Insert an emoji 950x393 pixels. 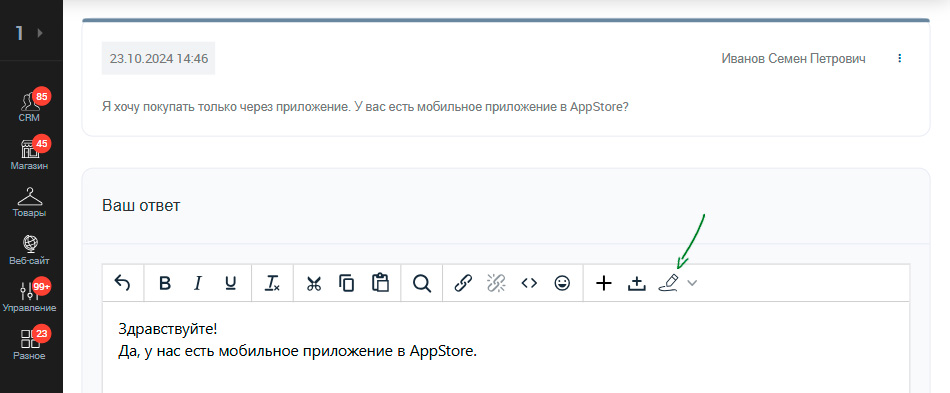click(563, 283)
